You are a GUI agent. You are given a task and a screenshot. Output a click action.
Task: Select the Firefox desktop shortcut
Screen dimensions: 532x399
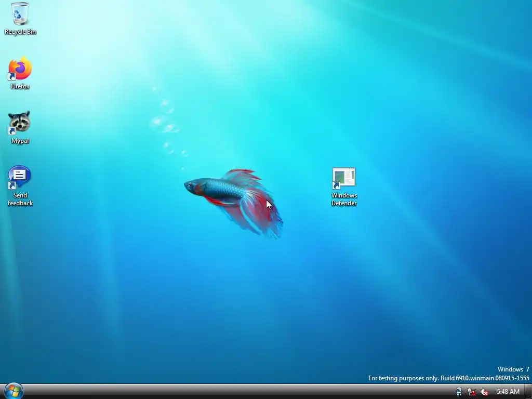(x=20, y=73)
